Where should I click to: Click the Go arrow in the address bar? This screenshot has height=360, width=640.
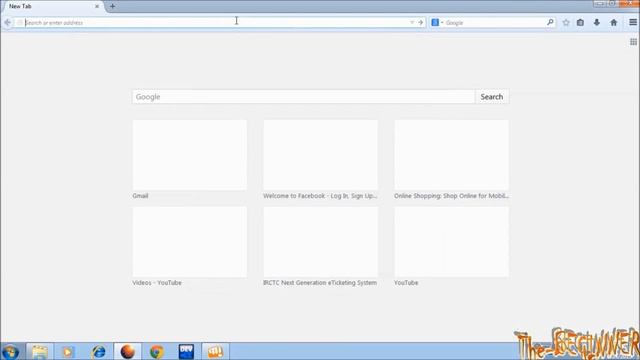[x=420, y=22]
